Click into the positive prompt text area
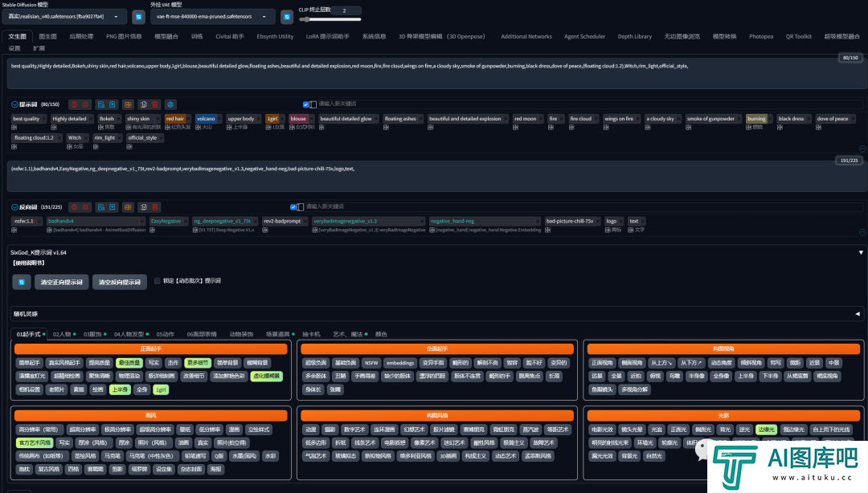This screenshot has height=493, width=868. [x=436, y=74]
